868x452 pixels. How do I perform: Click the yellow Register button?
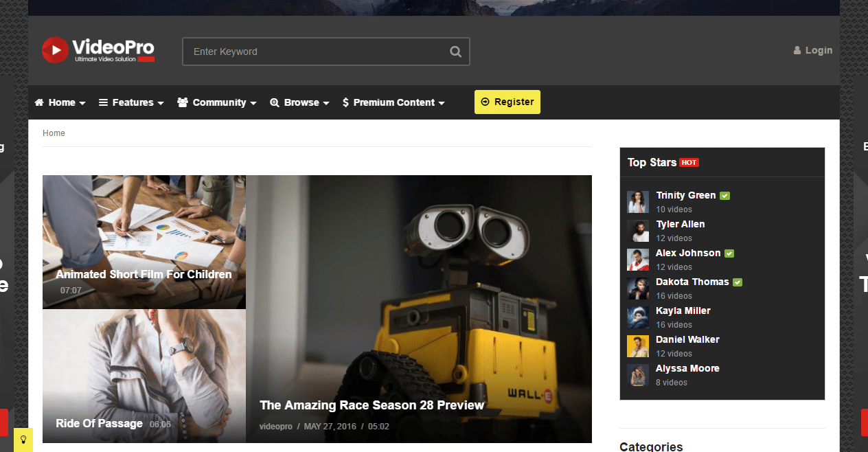[x=507, y=102]
